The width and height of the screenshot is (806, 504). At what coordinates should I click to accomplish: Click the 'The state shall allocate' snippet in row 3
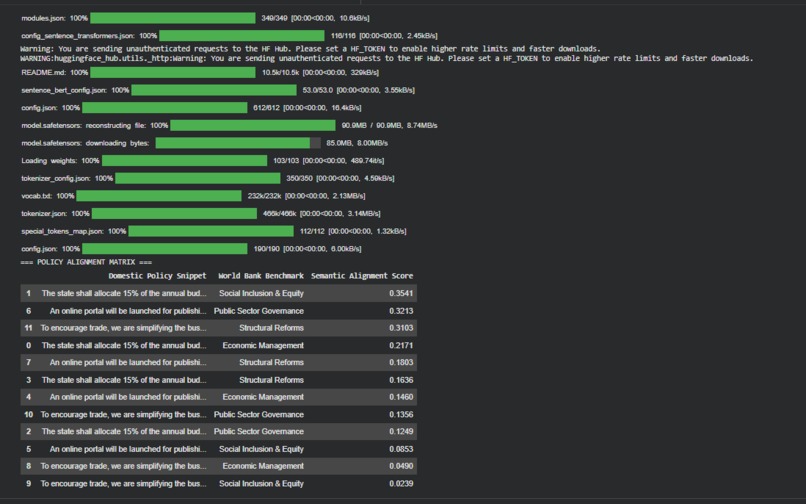[124, 380]
